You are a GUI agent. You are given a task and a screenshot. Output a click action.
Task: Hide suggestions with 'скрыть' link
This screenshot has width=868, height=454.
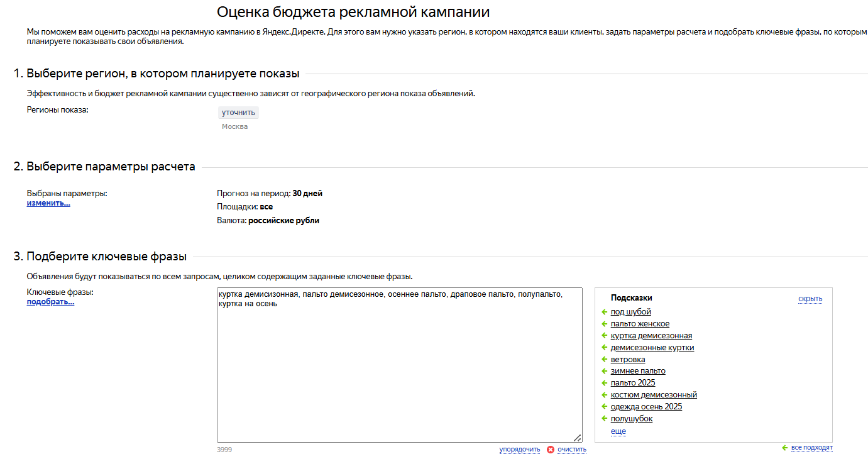tap(810, 299)
